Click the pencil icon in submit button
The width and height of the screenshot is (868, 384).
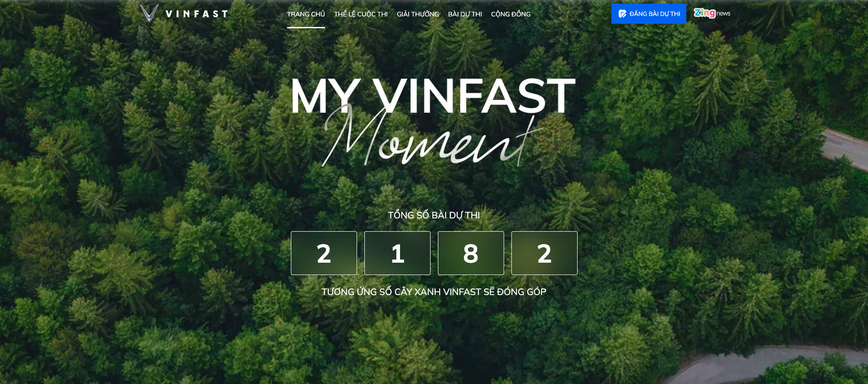pyautogui.click(x=622, y=14)
